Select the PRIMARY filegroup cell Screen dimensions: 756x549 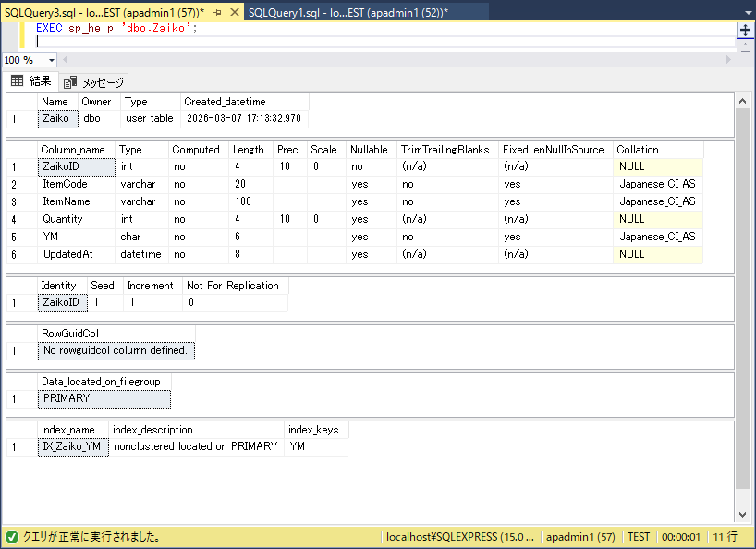pos(104,398)
